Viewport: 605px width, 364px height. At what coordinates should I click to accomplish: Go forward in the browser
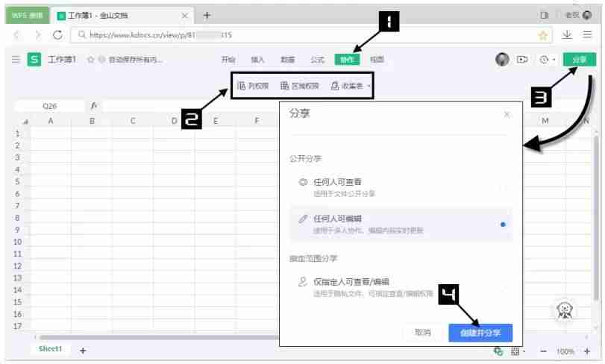pos(37,35)
